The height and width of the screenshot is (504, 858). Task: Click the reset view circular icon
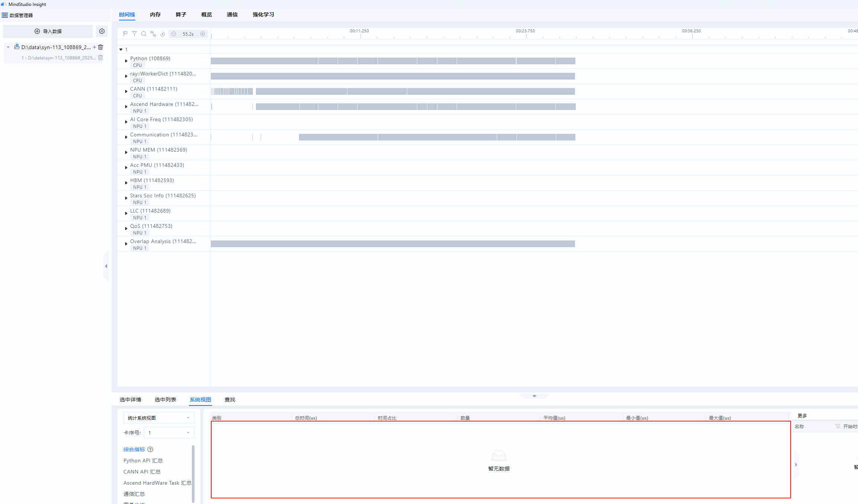(x=163, y=34)
